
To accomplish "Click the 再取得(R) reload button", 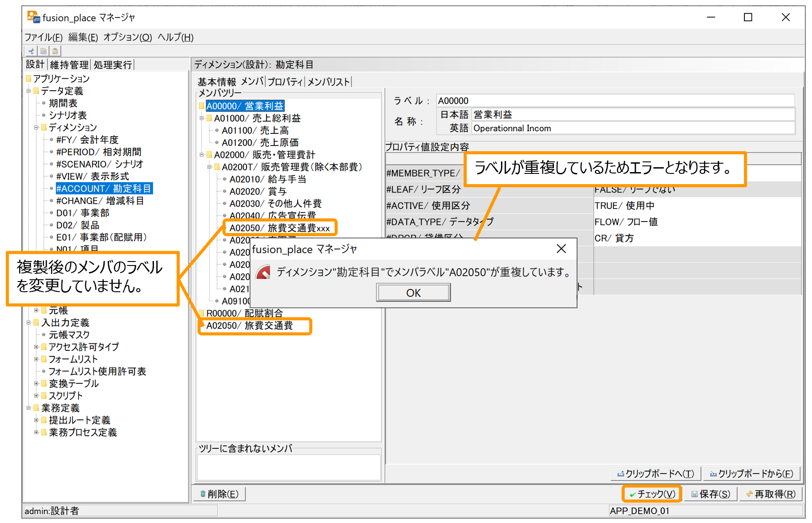I will pyautogui.click(x=771, y=494).
